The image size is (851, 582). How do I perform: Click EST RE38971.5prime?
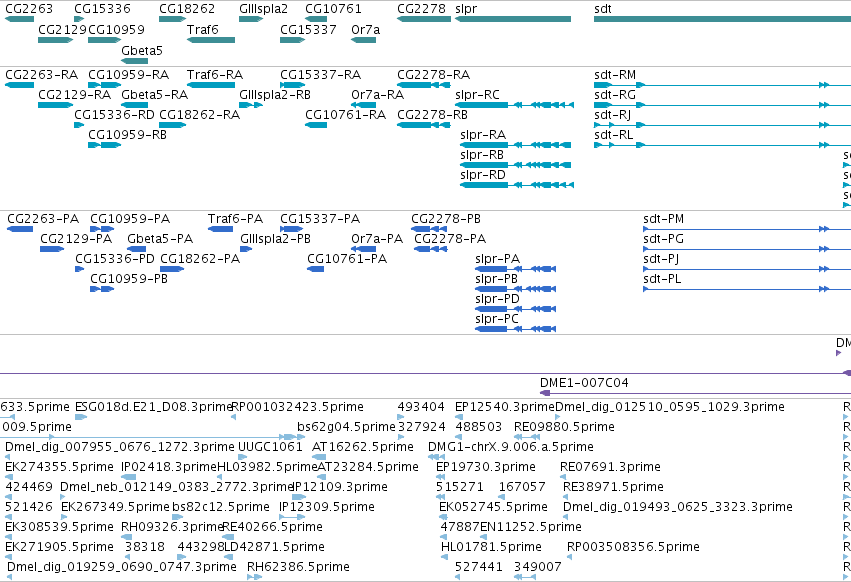point(613,487)
